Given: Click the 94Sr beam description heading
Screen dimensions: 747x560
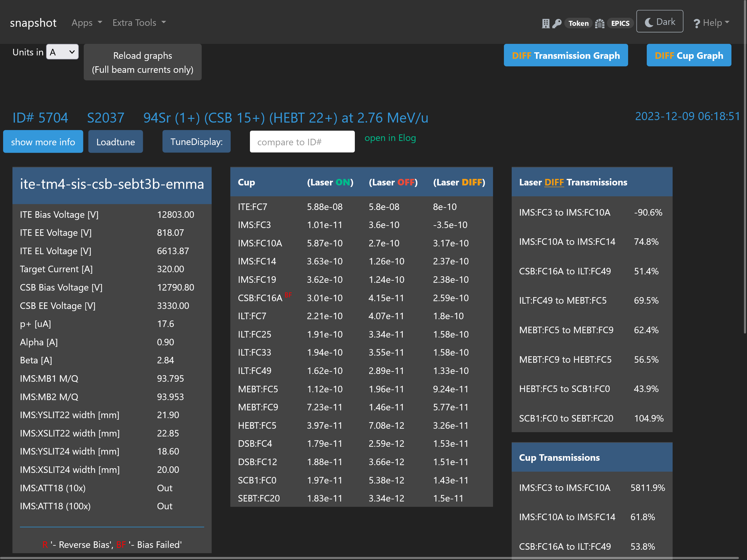Looking at the screenshot, I should (286, 118).
